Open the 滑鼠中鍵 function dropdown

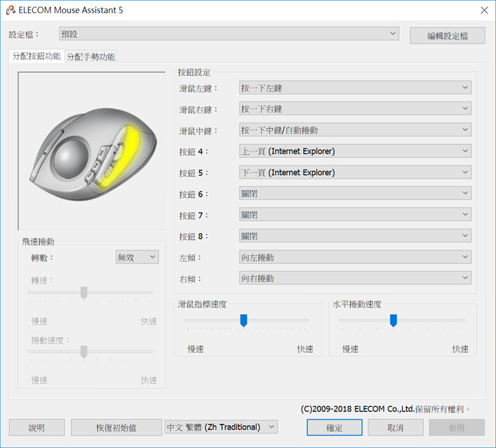(355, 130)
